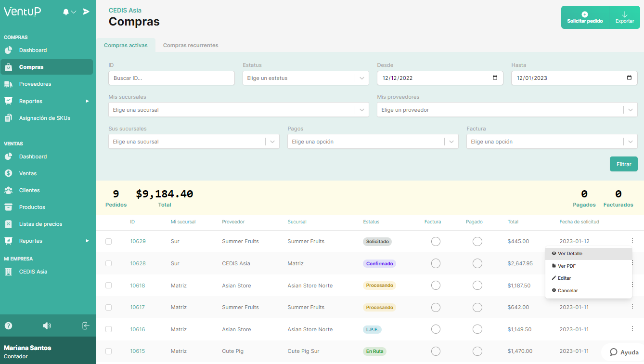Toggle Pagado circle for order 10629
Viewport: 644px width, 364px height.
click(x=477, y=241)
